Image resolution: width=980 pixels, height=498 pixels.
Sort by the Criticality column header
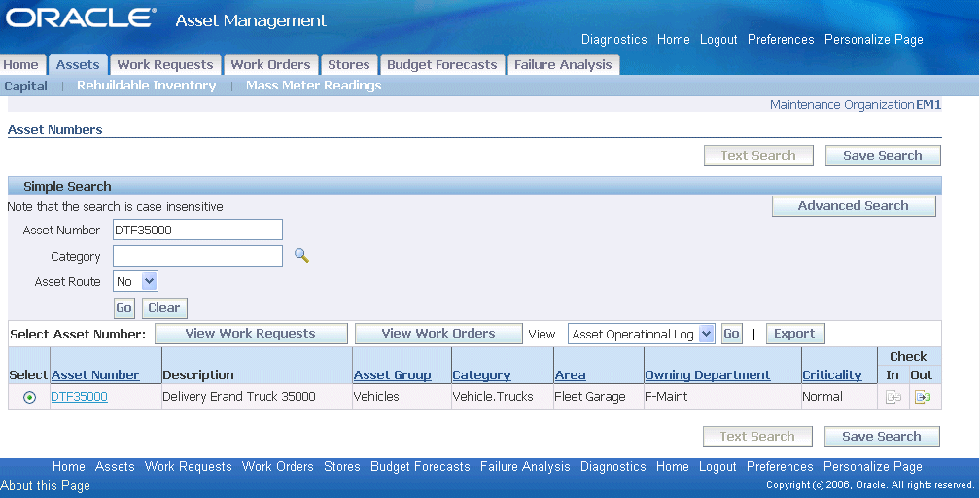tap(832, 374)
